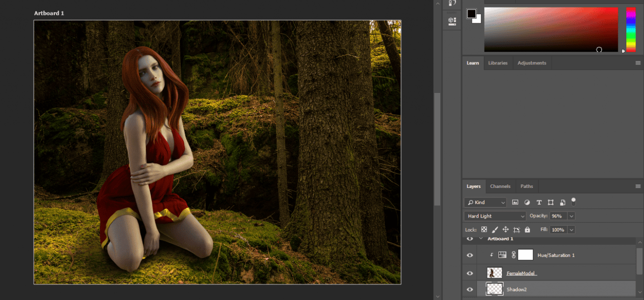Switch to the Channels tab
Viewport: 644px width, 300px height.
(x=500, y=186)
